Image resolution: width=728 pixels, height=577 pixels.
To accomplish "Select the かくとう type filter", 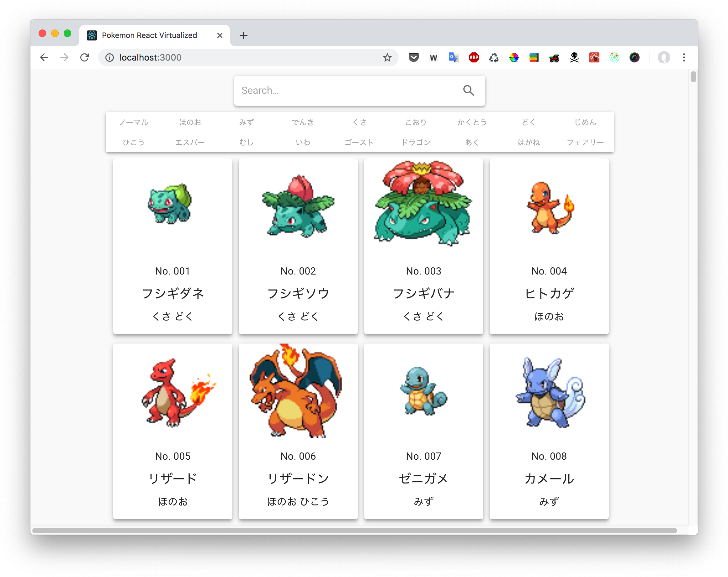I will pyautogui.click(x=472, y=122).
